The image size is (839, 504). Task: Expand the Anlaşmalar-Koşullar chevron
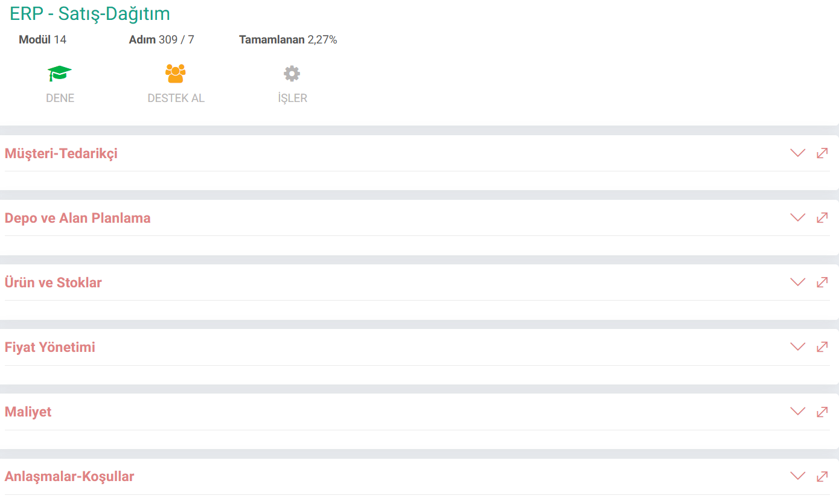pyautogui.click(x=798, y=476)
